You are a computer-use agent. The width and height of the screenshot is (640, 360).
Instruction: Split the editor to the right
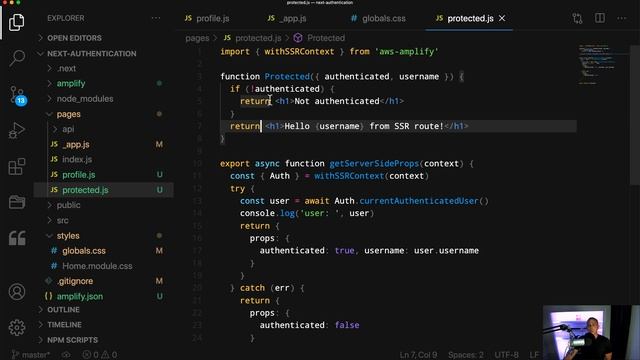[600, 18]
